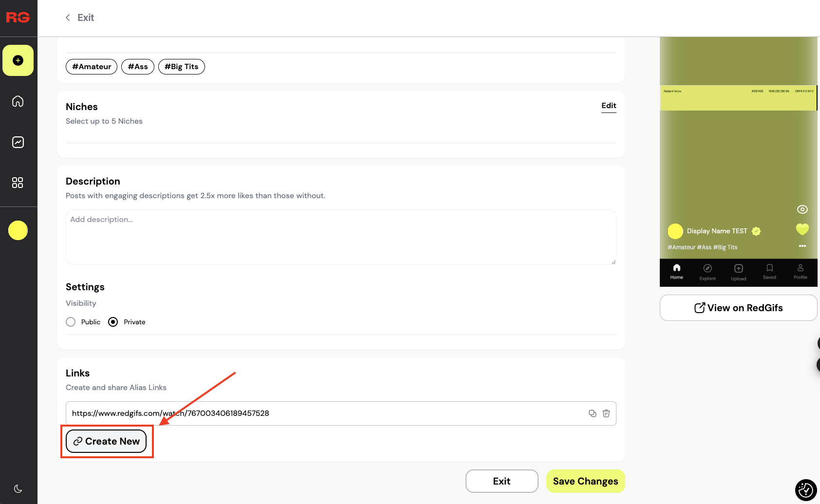Click the yellow profile avatar in sidebar
This screenshot has width=820, height=504.
18,230
